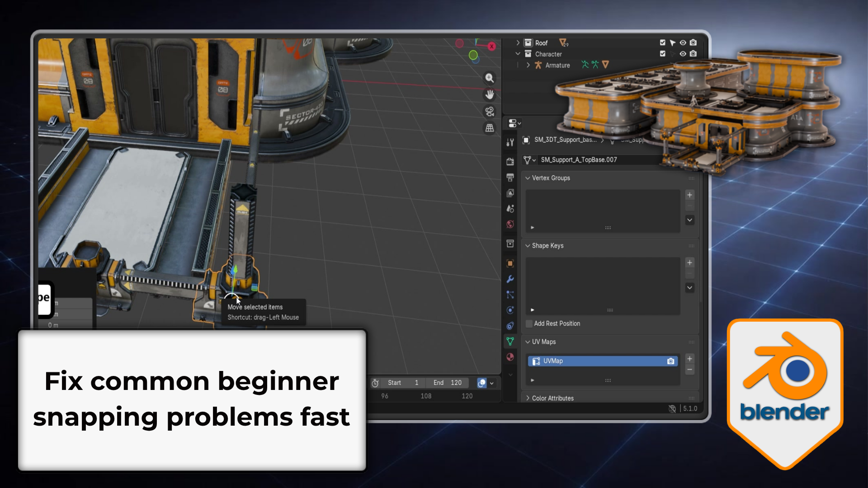Click the viewport zoom magnifier icon
This screenshot has width=868, height=488.
tap(490, 78)
